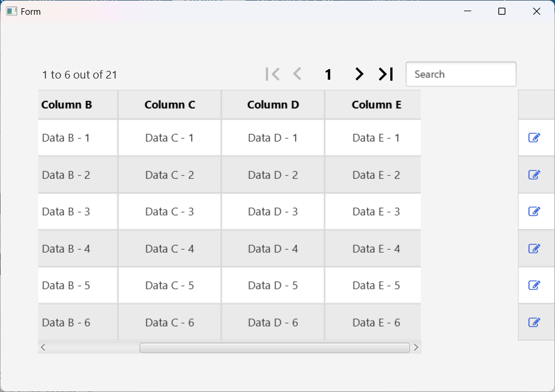Select the Column D header

pyautogui.click(x=273, y=105)
